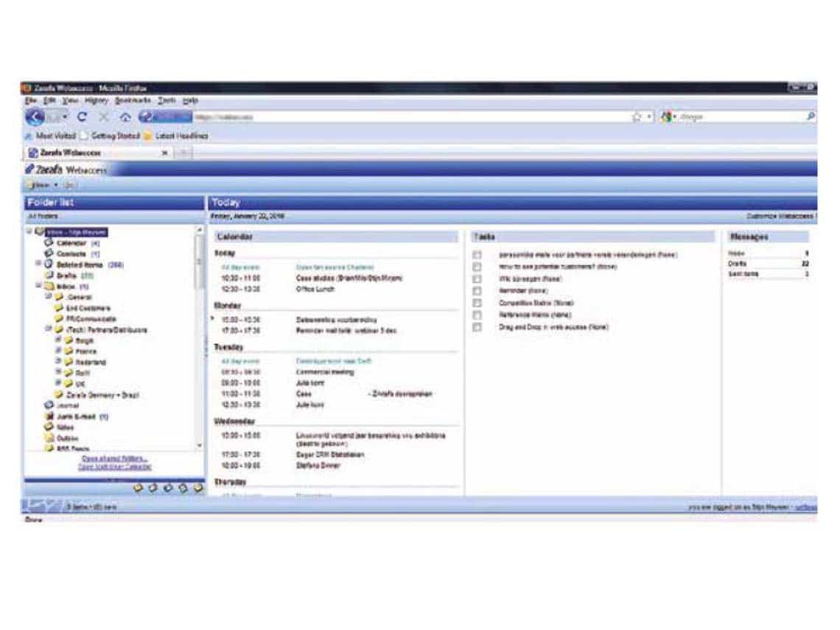Check the 'Reference Matrix' task checkbox
The width and height of the screenshot is (840, 630).
[x=477, y=315]
